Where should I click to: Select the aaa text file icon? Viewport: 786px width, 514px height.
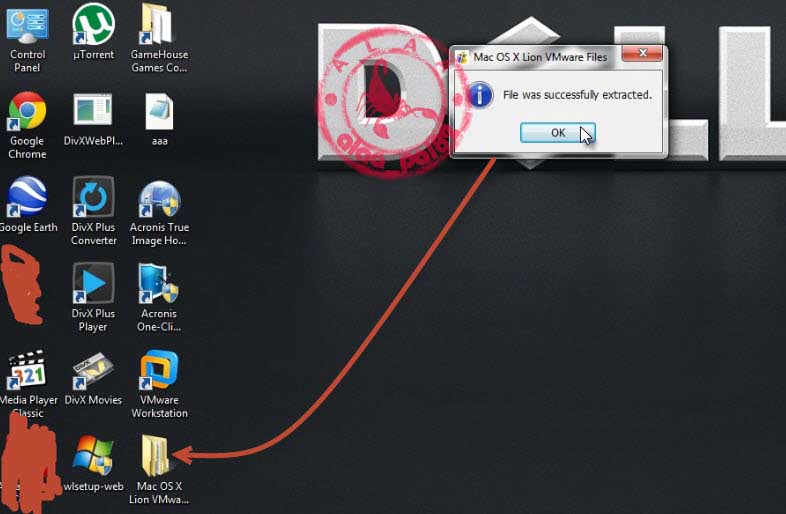(x=159, y=119)
